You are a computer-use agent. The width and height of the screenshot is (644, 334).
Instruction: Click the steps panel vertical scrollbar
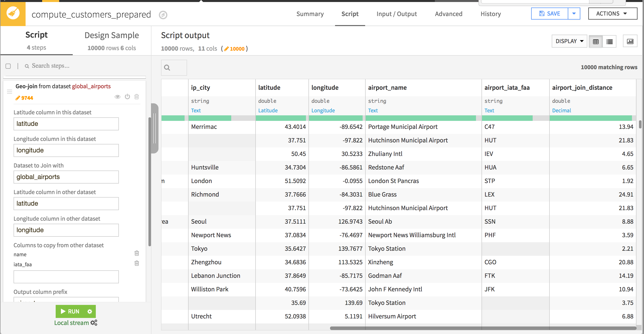pos(150,182)
